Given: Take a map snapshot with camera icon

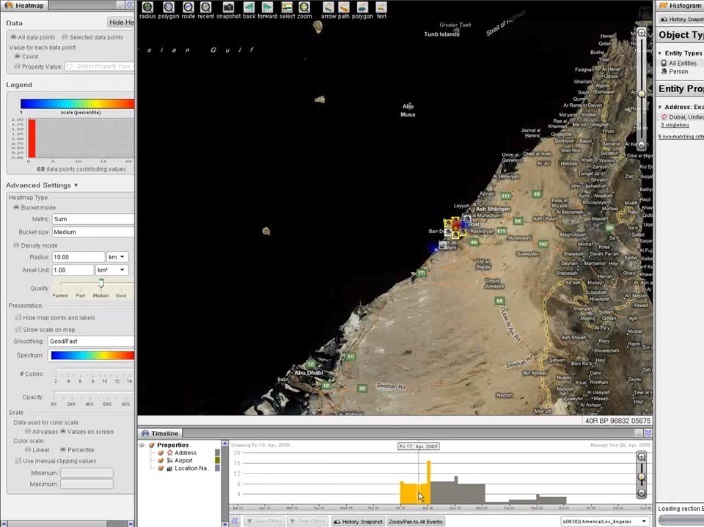Looking at the screenshot, I should pyautogui.click(x=229, y=7).
